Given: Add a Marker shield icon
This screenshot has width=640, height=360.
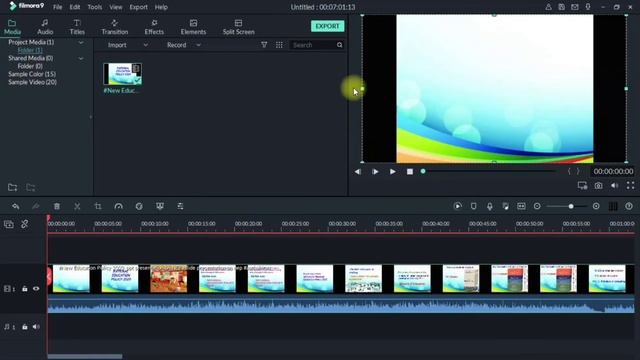Looking at the screenshot, I should (473, 207).
